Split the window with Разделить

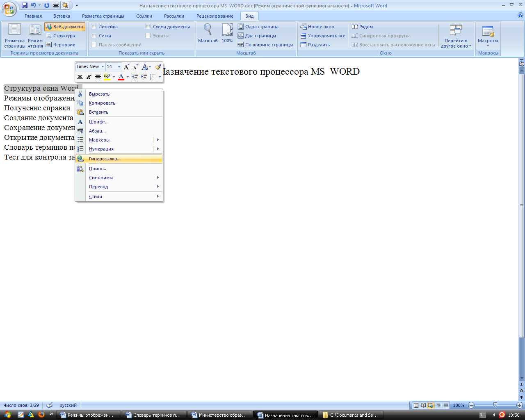click(315, 45)
